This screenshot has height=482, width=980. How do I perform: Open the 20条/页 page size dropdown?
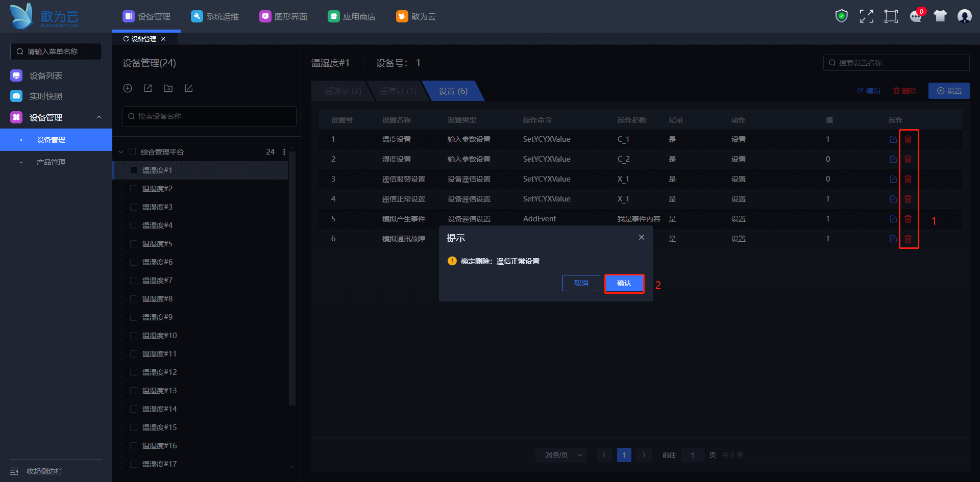[x=561, y=455]
